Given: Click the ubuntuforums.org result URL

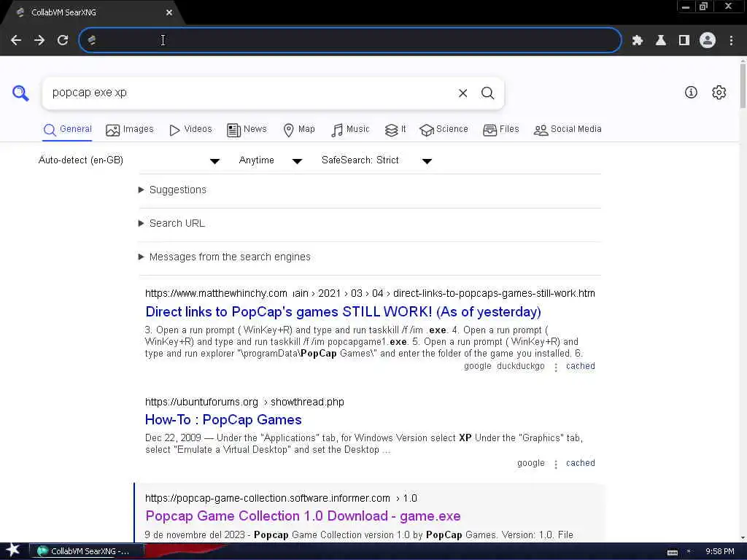Looking at the screenshot, I should [244, 402].
